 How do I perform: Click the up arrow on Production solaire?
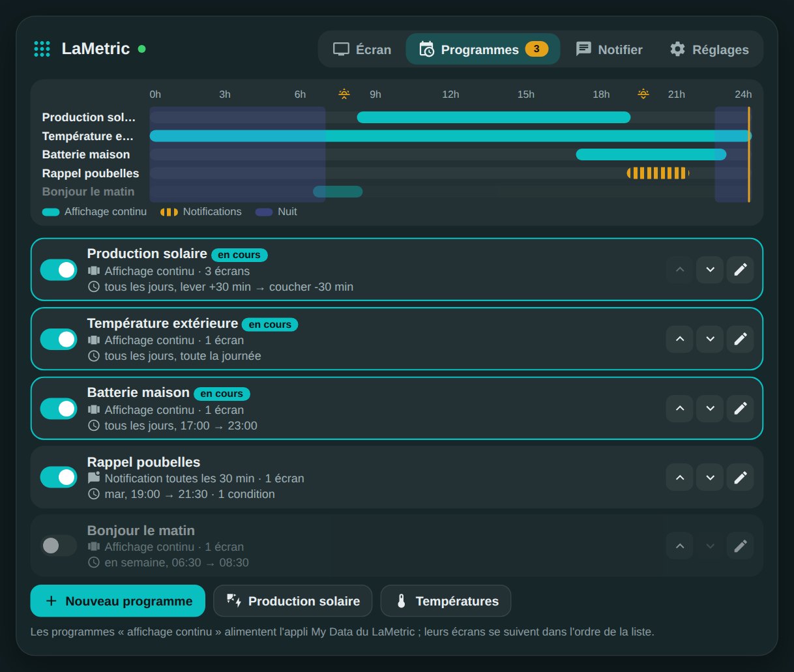680,270
